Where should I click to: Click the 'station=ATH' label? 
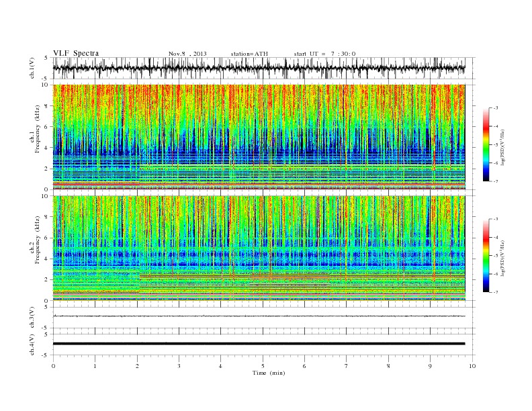point(249,54)
